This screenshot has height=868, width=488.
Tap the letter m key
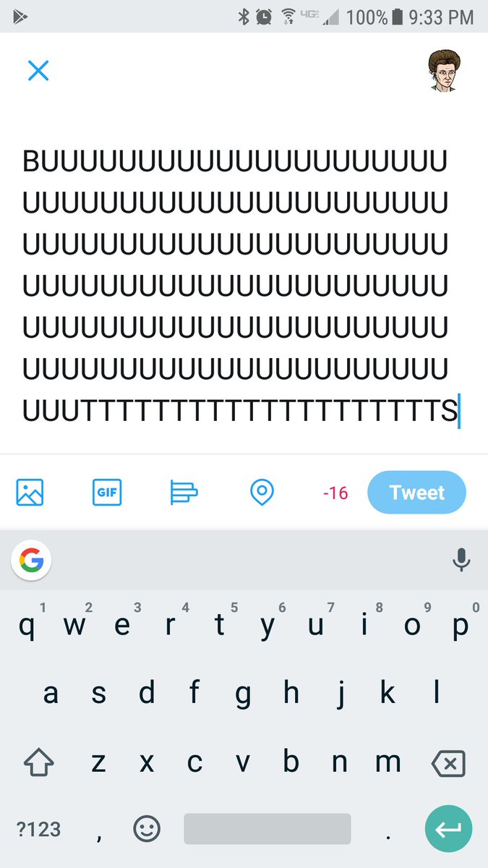pos(388,761)
